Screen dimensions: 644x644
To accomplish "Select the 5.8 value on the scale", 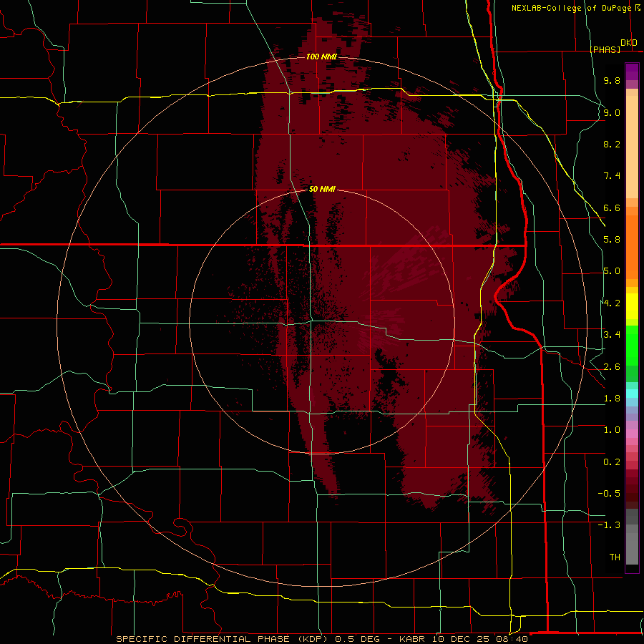I will coord(612,240).
